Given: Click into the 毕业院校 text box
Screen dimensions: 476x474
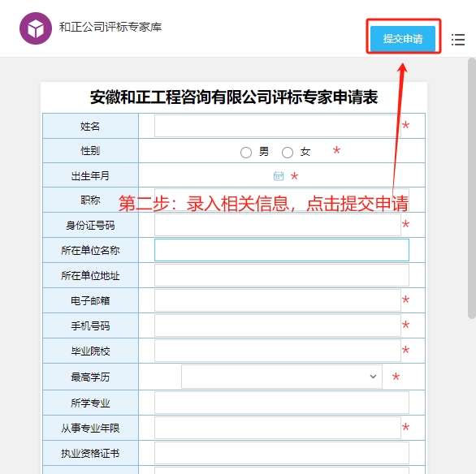Looking at the screenshot, I should [278, 351].
